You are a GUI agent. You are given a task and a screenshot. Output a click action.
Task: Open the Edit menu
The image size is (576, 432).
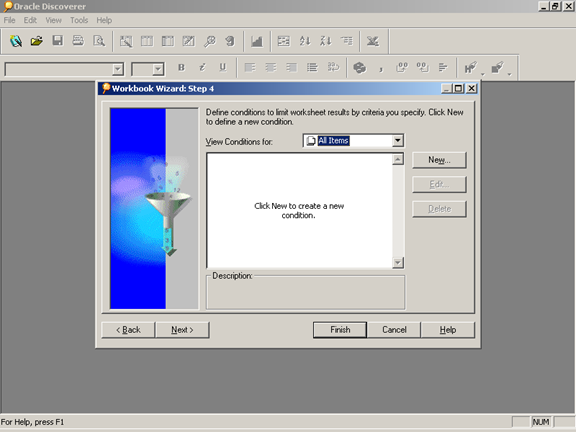point(30,20)
